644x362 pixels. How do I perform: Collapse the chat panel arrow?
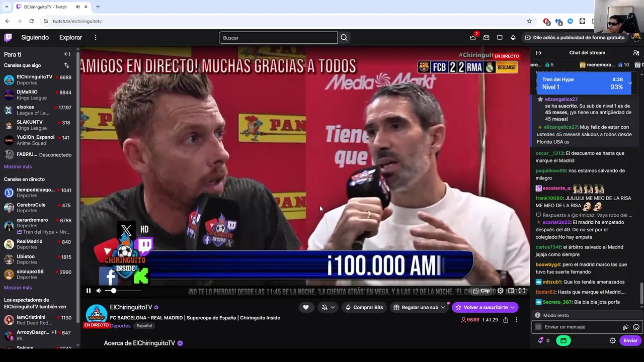[538, 53]
